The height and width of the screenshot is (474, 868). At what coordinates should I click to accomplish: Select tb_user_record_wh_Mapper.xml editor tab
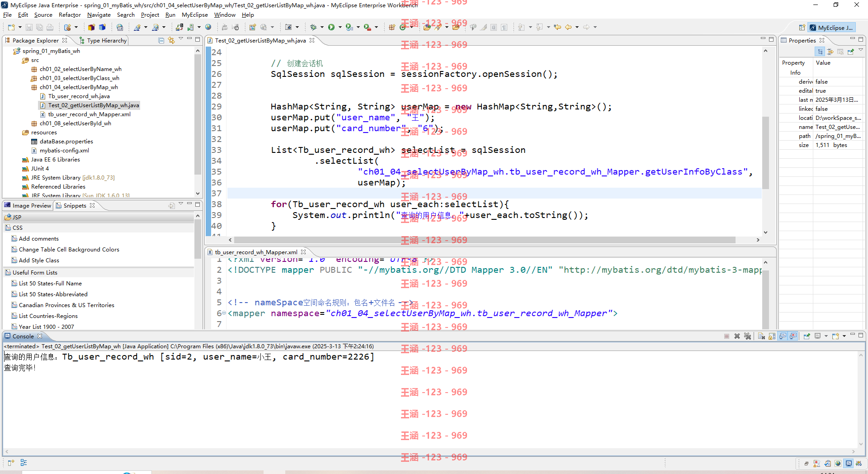tap(256, 252)
